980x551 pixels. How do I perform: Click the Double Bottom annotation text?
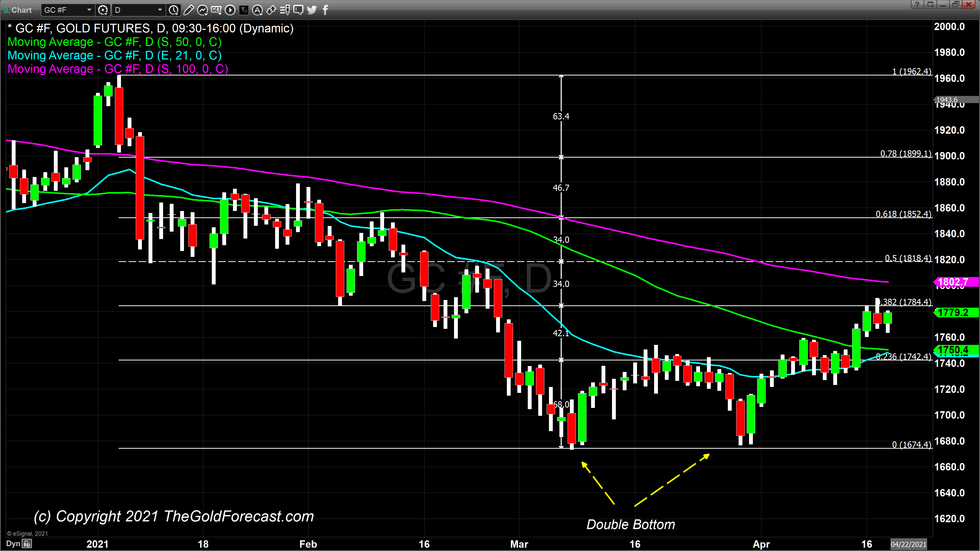(x=631, y=524)
